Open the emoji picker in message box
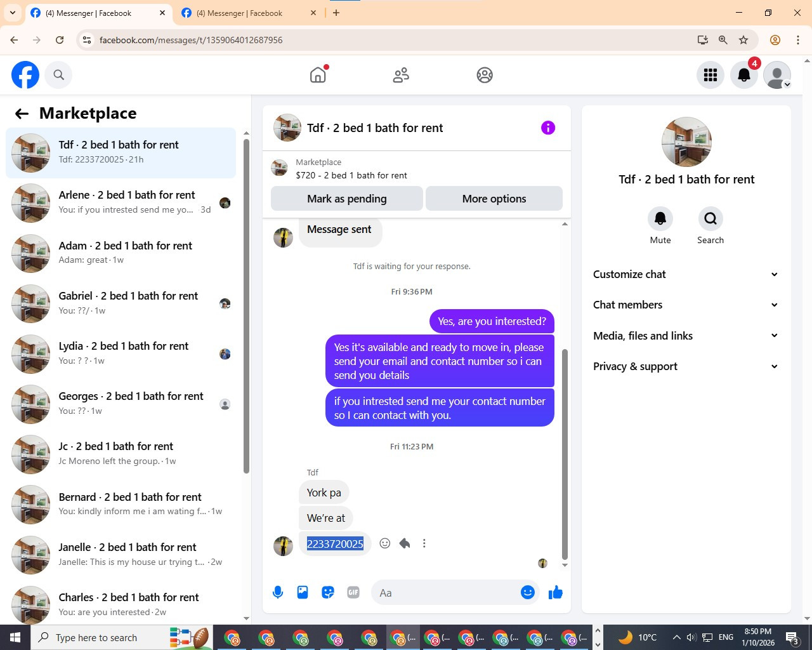 [528, 592]
